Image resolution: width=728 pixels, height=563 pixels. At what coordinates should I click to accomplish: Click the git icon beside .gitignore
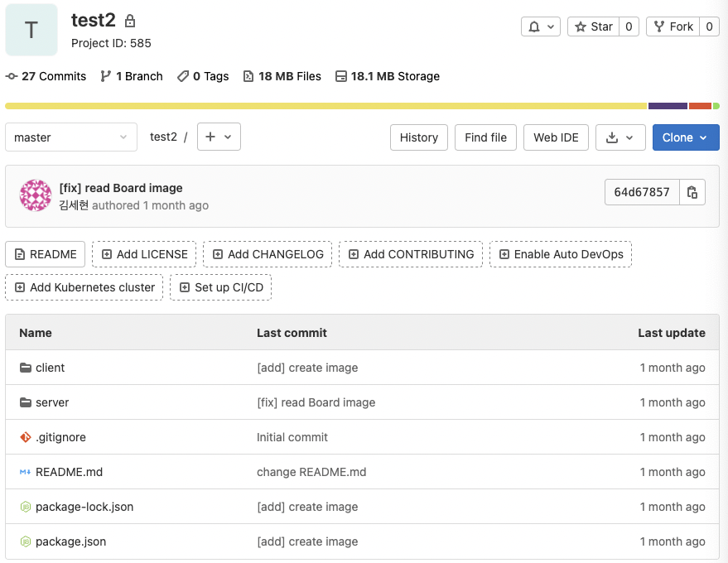[x=26, y=437]
